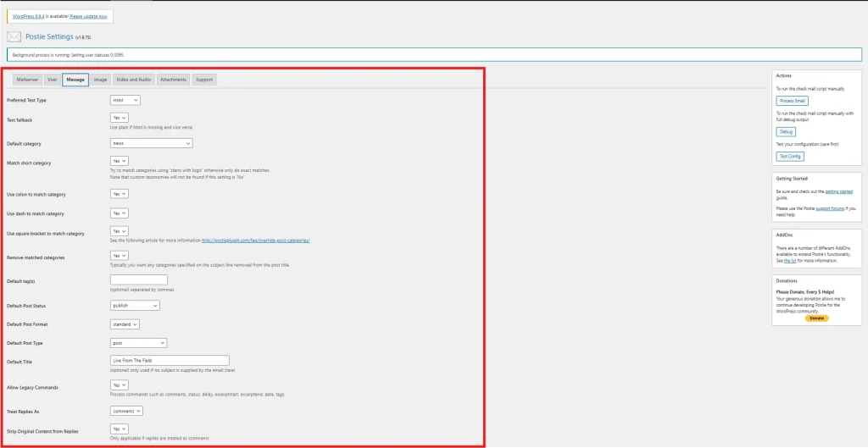Select the Message tab
The image size is (868, 448).
(75, 80)
